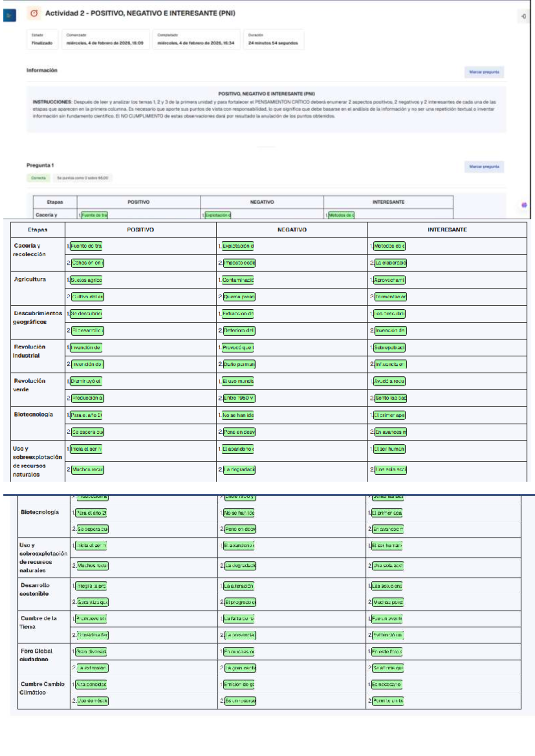The image size is (535, 756).
Task: Click second POSITIVO field 'Uso doméstic' for Cumbre Cambio Climático
Action: 93,701
